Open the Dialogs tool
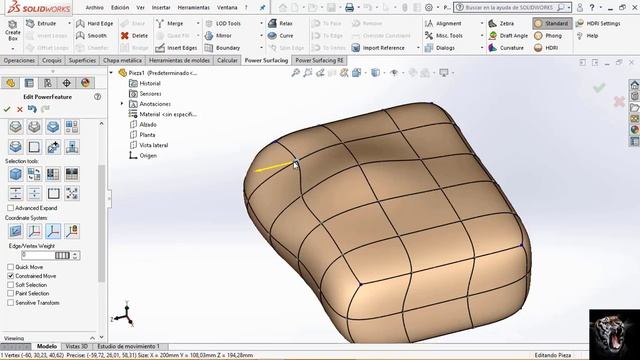The height and width of the screenshot is (360, 640). [x=440, y=48]
